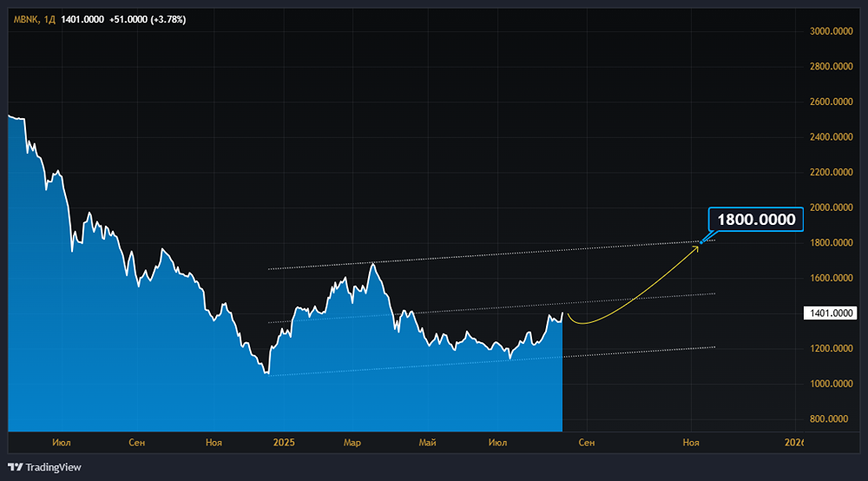The width and height of the screenshot is (868, 481).
Task: Click the 3000.0000 price scale label
Action: pyautogui.click(x=831, y=31)
